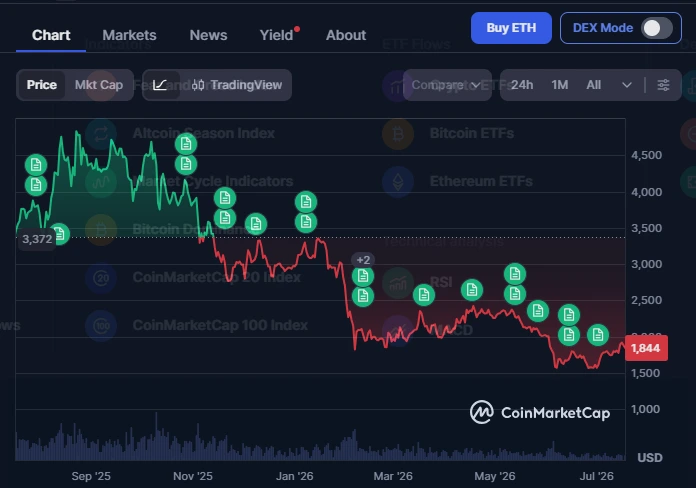
Task: Click the USD currency label
Action: point(650,458)
